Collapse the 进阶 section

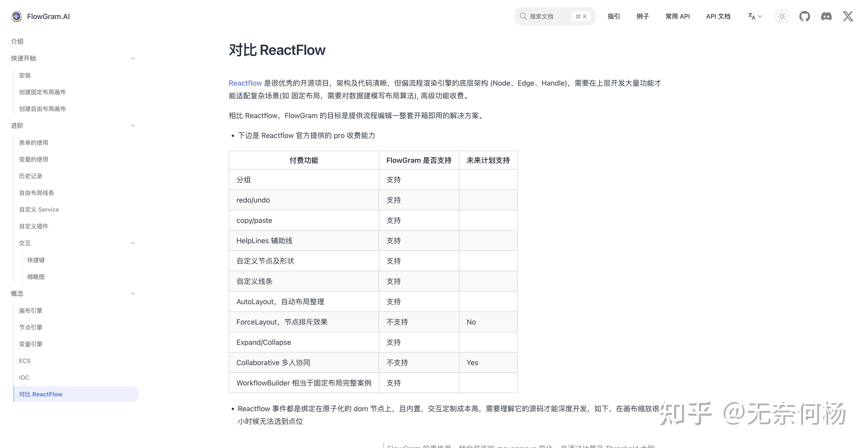[133, 125]
